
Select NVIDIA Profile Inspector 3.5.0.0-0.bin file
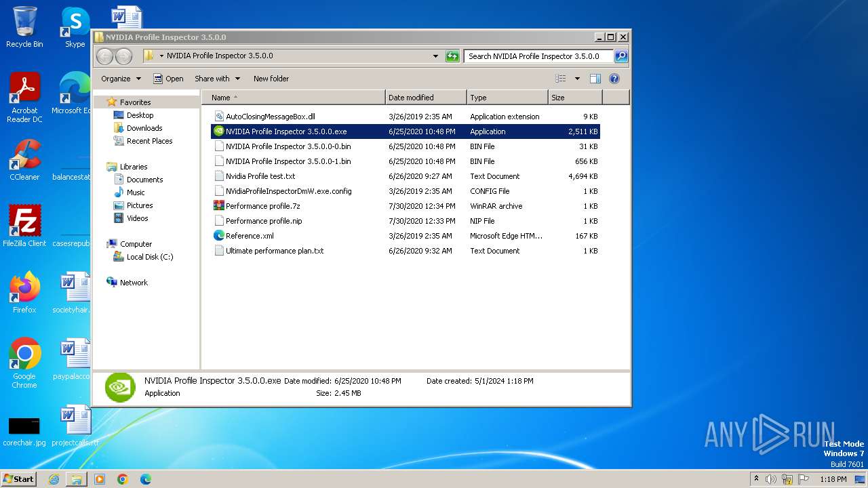tap(406, 146)
